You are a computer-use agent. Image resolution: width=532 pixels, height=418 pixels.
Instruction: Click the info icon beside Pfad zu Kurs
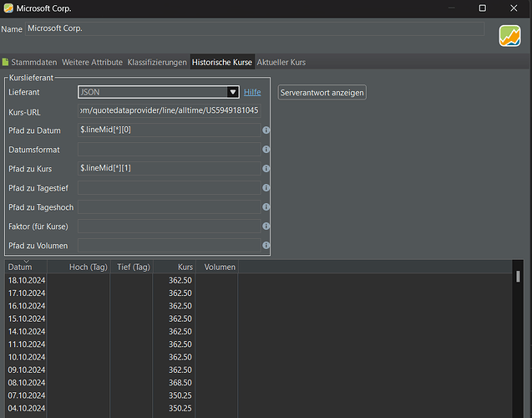[266, 169]
